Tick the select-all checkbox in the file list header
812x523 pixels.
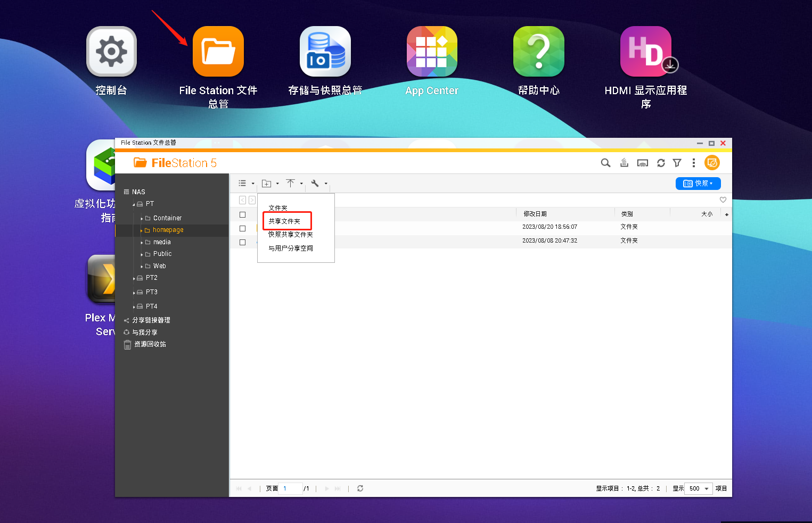[x=242, y=214]
